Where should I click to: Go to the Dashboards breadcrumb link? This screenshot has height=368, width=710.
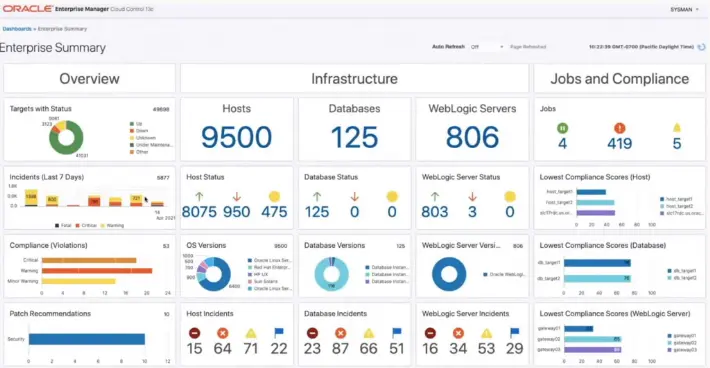[17, 29]
